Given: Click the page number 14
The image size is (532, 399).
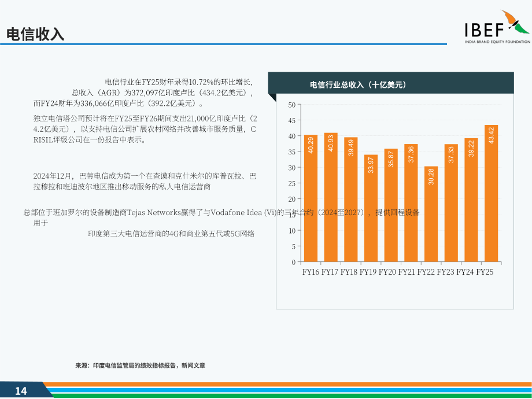Looking at the screenshot, I should click(21, 391).
